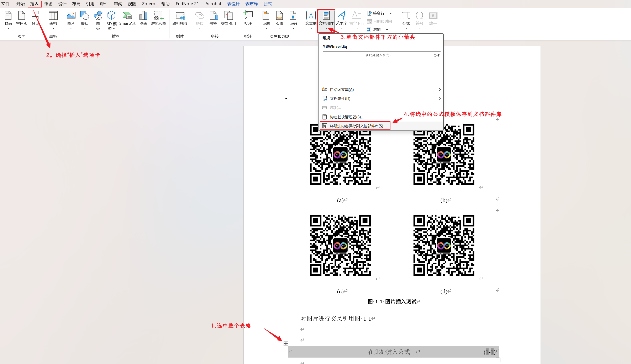Expand the 艺术字 WordArt dropdown
This screenshot has height=364, width=631.
pos(341,28)
